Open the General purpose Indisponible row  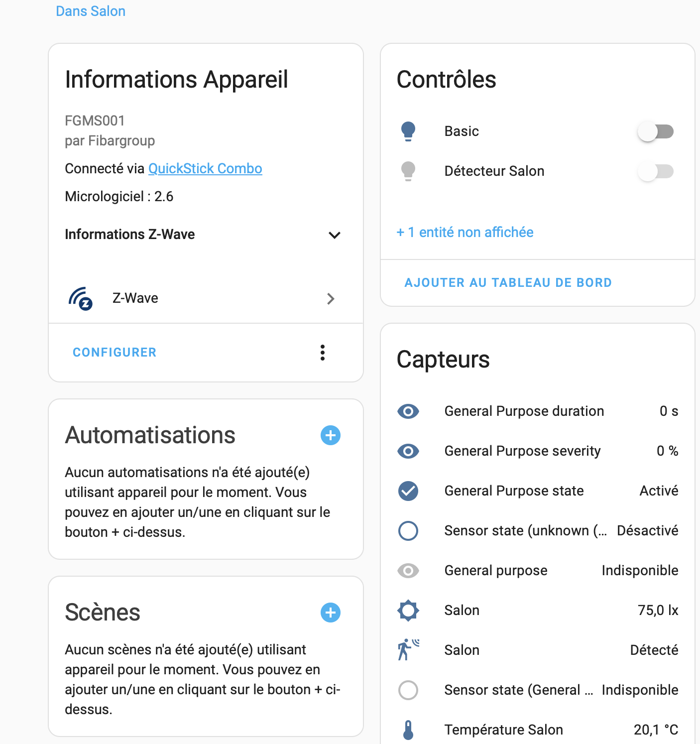538,571
